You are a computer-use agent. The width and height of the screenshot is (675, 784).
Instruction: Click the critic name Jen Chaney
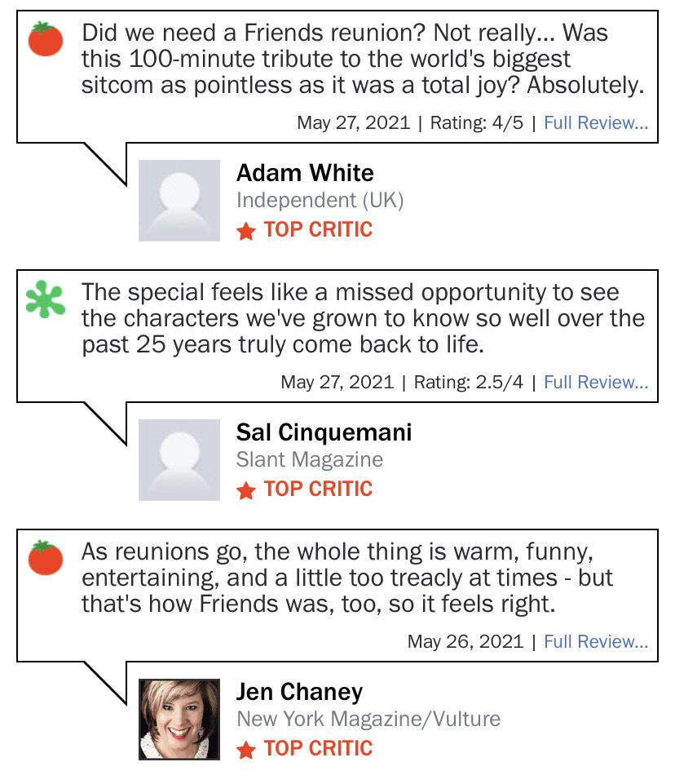(x=299, y=692)
